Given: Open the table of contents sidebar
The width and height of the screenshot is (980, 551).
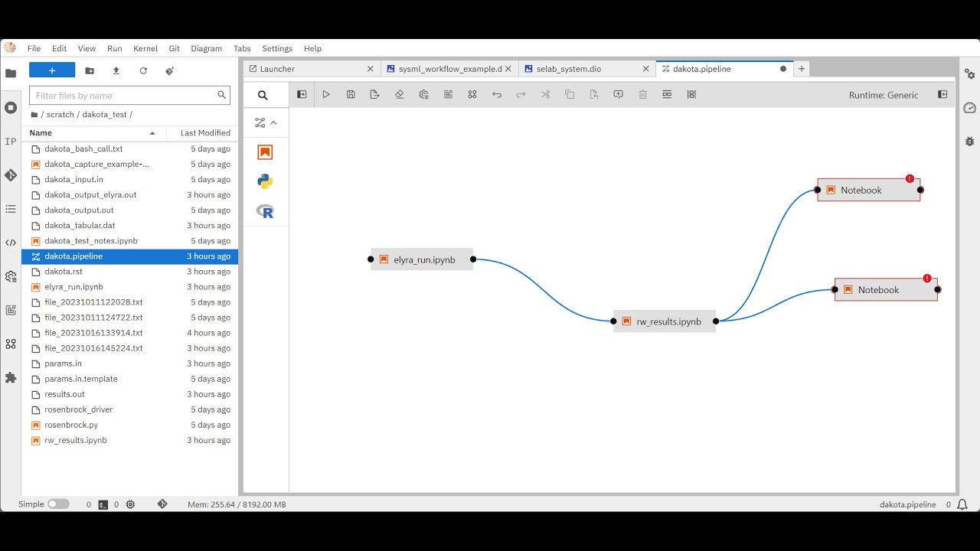Looking at the screenshot, I should [11, 209].
